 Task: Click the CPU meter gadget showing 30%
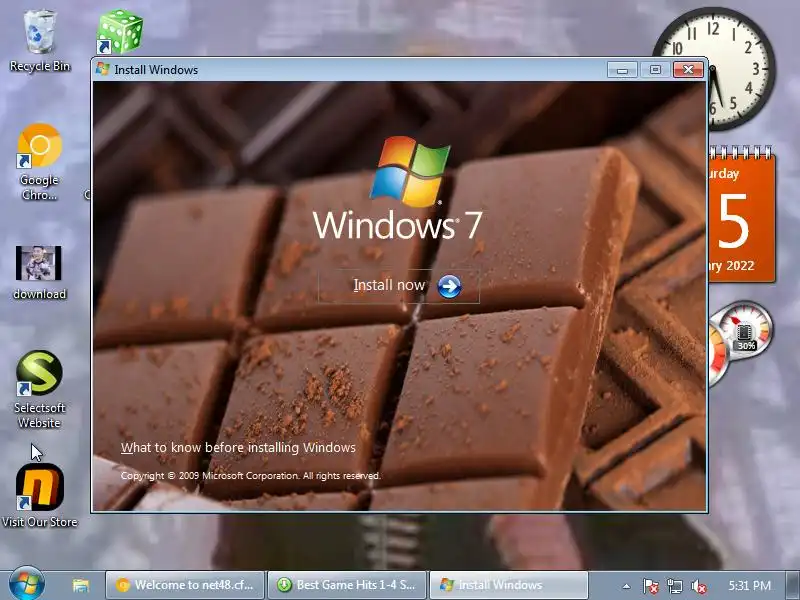(745, 332)
